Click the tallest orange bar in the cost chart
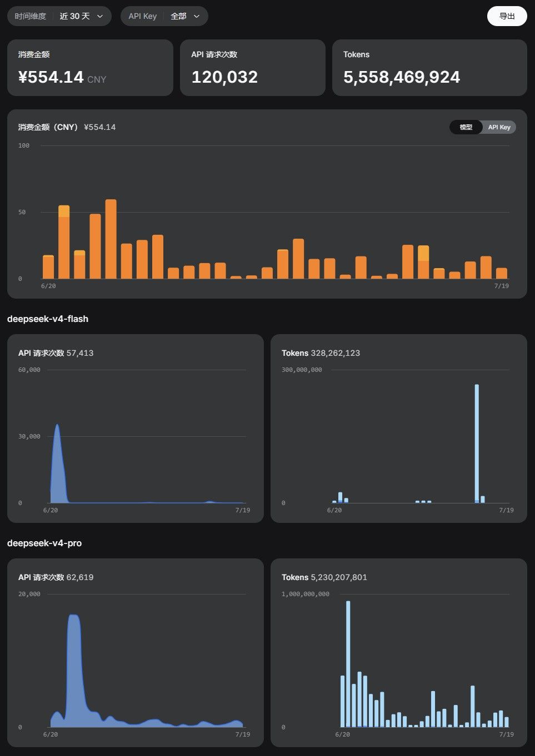The image size is (535, 756). coord(111,239)
